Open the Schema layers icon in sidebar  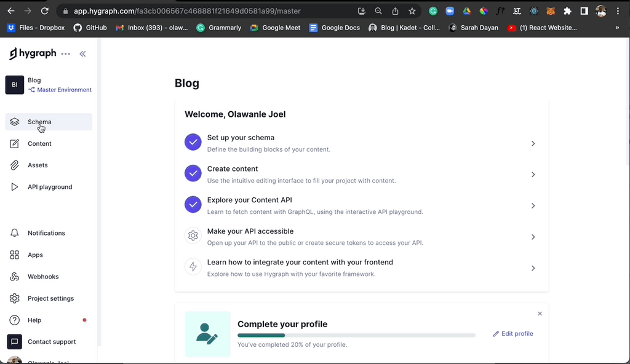(x=15, y=122)
